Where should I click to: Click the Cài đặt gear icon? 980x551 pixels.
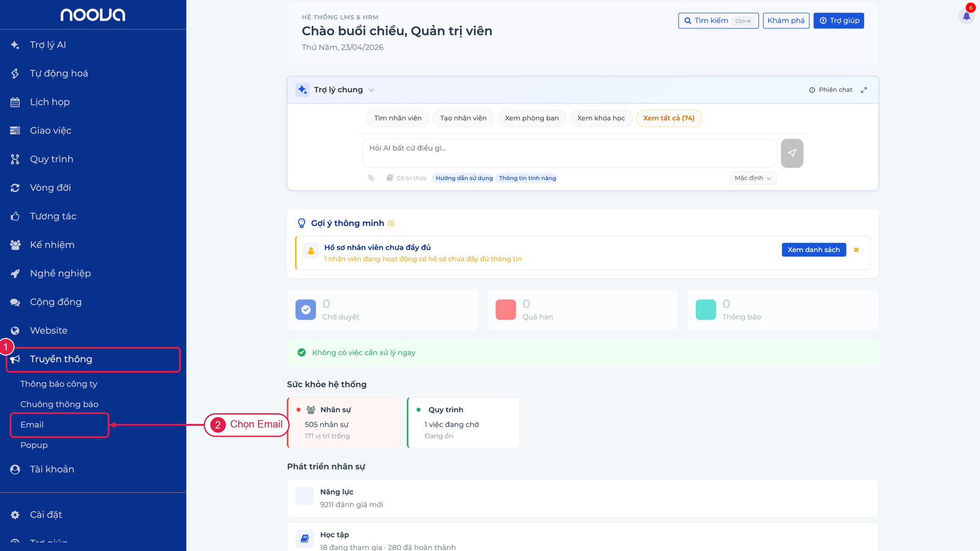coord(15,515)
